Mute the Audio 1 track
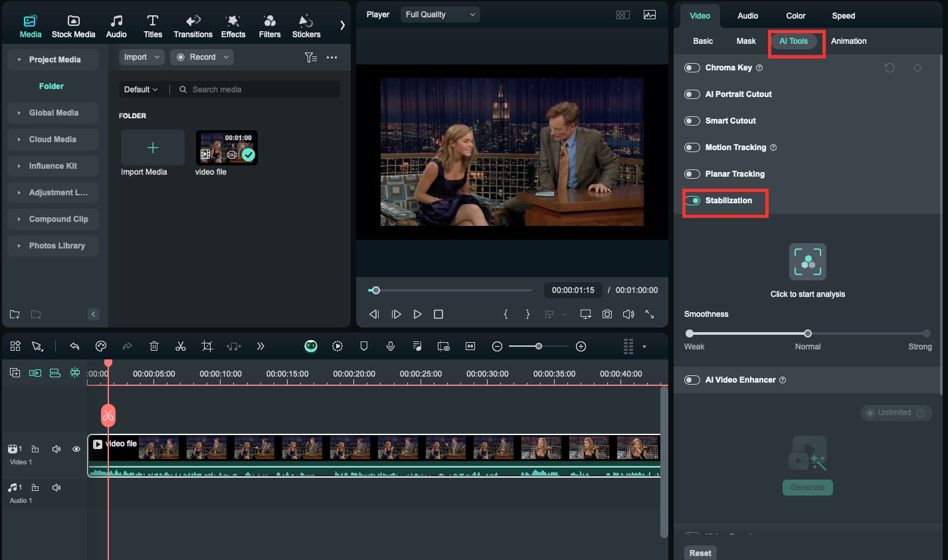Viewport: 948px width, 560px height. [x=56, y=488]
